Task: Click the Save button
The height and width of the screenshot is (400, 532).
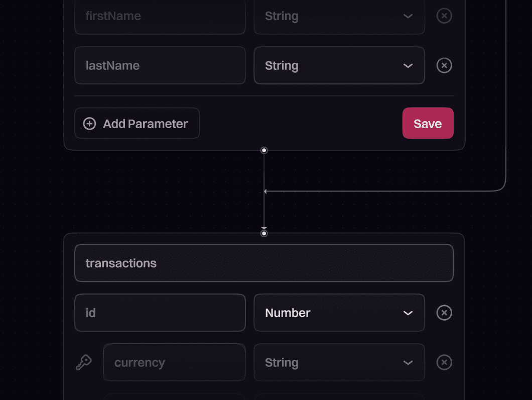Action: (x=428, y=123)
